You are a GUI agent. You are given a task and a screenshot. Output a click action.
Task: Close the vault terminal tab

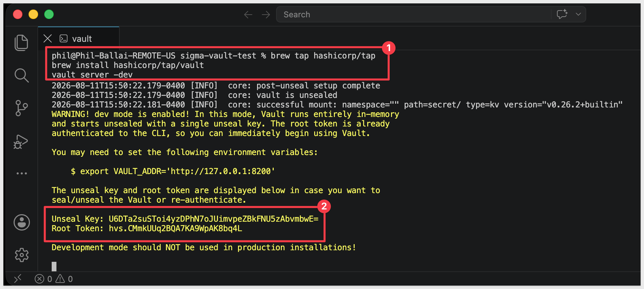(x=48, y=39)
